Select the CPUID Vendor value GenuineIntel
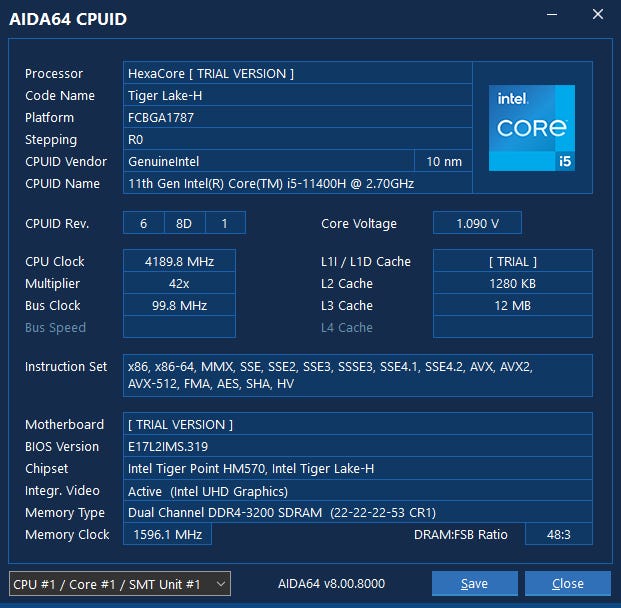The height and width of the screenshot is (608, 621). 269,162
